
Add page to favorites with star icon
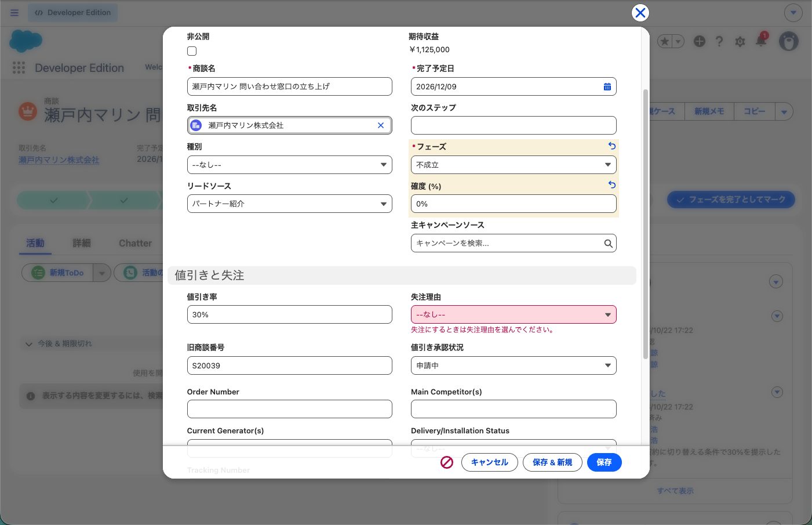(665, 41)
